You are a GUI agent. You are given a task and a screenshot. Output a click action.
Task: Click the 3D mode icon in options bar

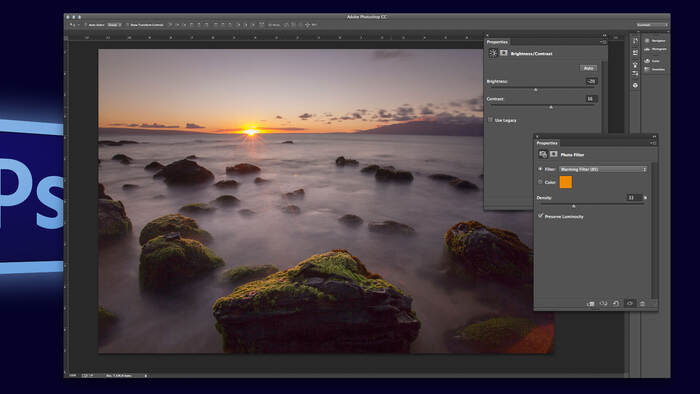pos(307,25)
